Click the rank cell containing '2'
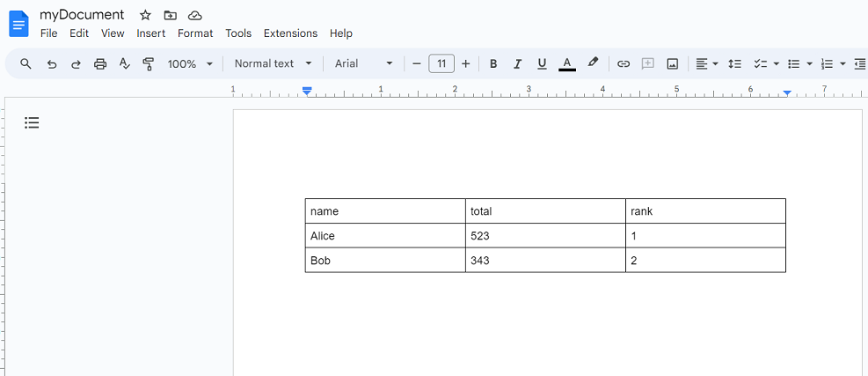868x376 pixels. point(706,260)
